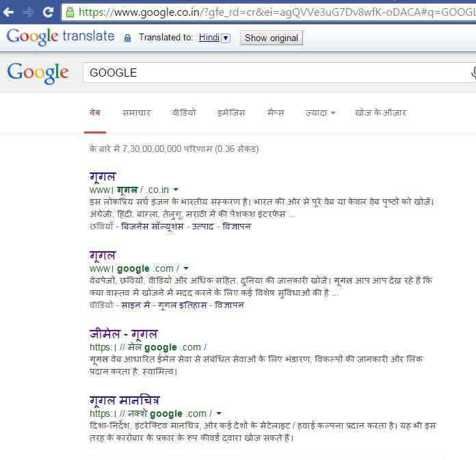Open second गूगल result title (google.com)

[103, 255]
